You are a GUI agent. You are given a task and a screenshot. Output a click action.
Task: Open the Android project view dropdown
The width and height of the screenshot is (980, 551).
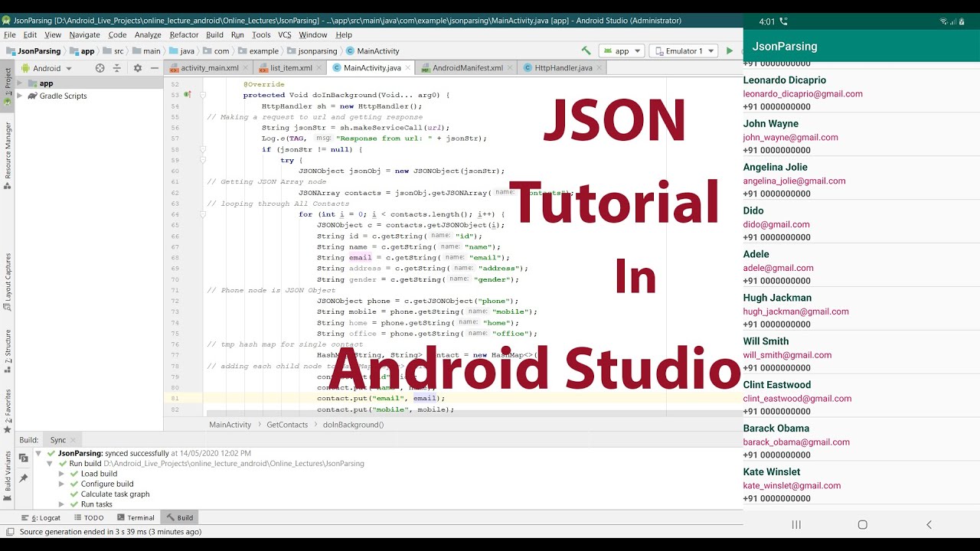pyautogui.click(x=47, y=68)
